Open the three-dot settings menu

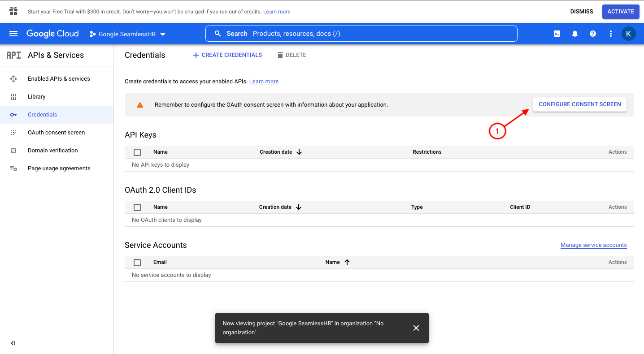pos(611,34)
